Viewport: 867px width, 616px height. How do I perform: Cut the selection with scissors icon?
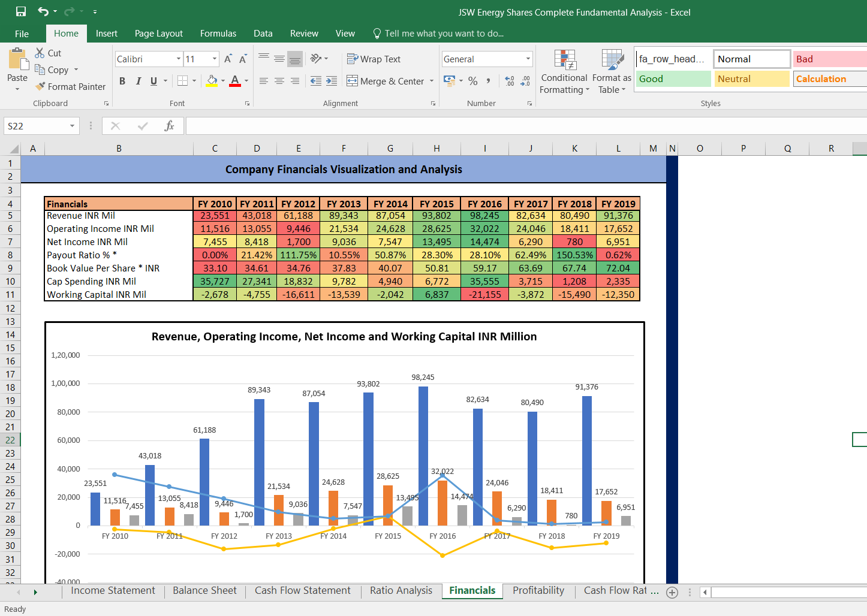coord(40,53)
